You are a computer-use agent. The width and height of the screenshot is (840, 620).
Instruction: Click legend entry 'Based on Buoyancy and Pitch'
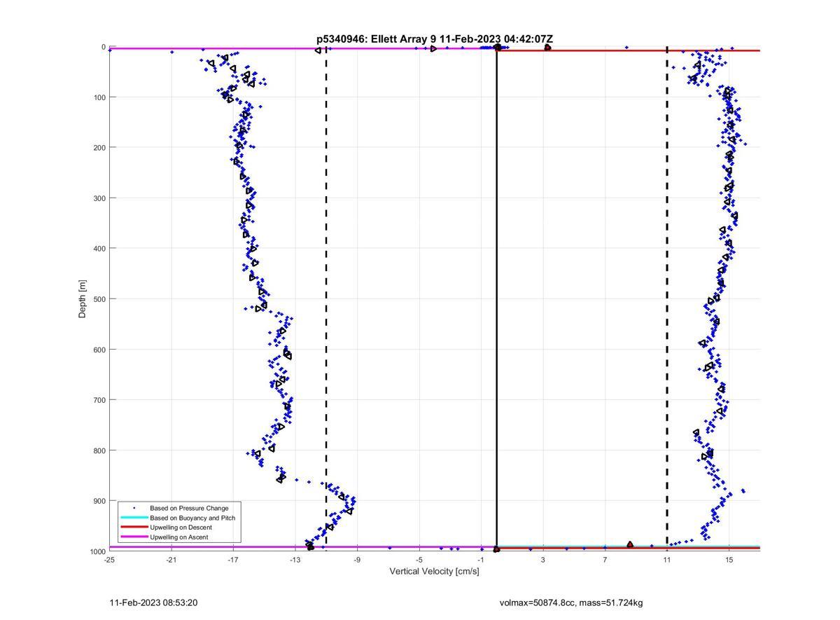[x=192, y=518]
